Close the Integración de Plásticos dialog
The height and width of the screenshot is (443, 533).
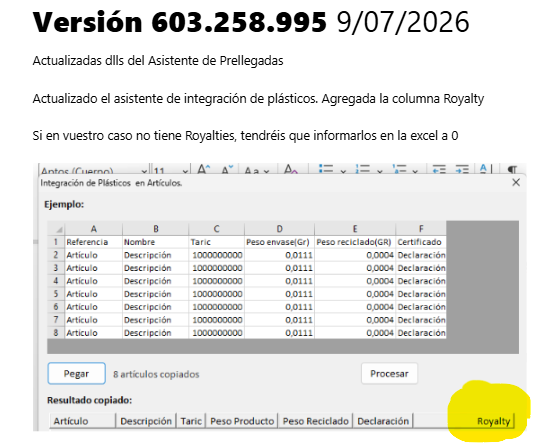516,183
